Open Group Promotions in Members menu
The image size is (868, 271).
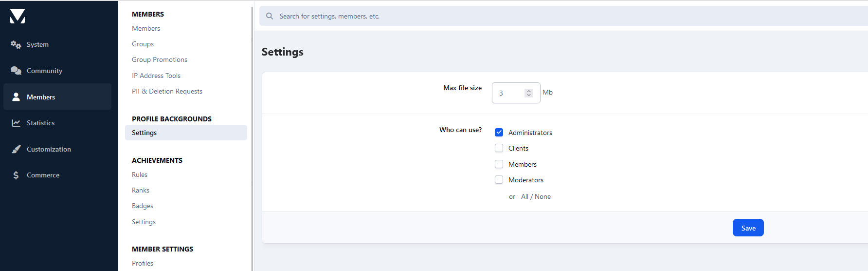point(160,59)
